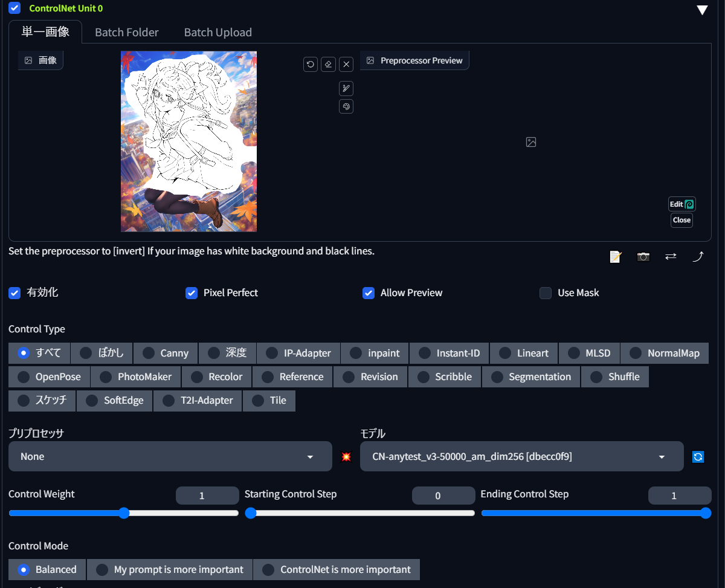
Task: Click the camera webcam icon
Action: [x=643, y=257]
